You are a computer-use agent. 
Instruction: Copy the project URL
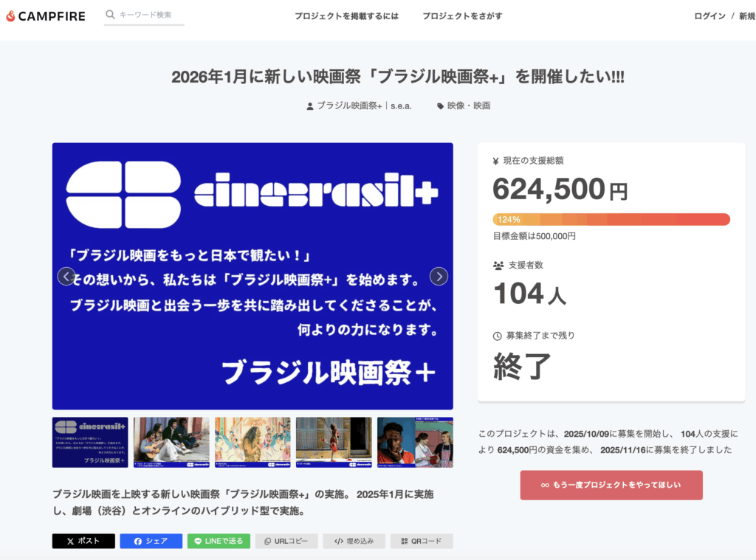tap(286, 541)
